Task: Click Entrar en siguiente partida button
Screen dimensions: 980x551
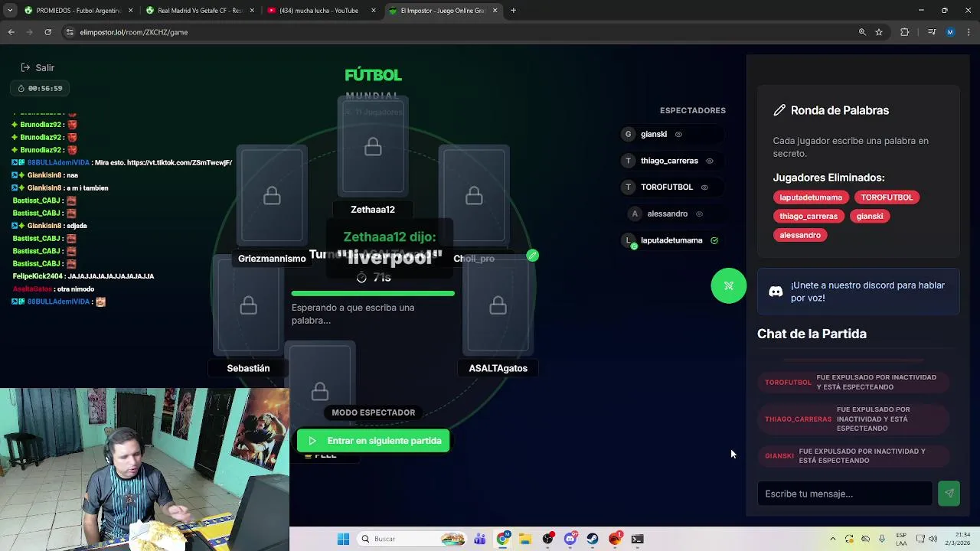Action: point(374,441)
